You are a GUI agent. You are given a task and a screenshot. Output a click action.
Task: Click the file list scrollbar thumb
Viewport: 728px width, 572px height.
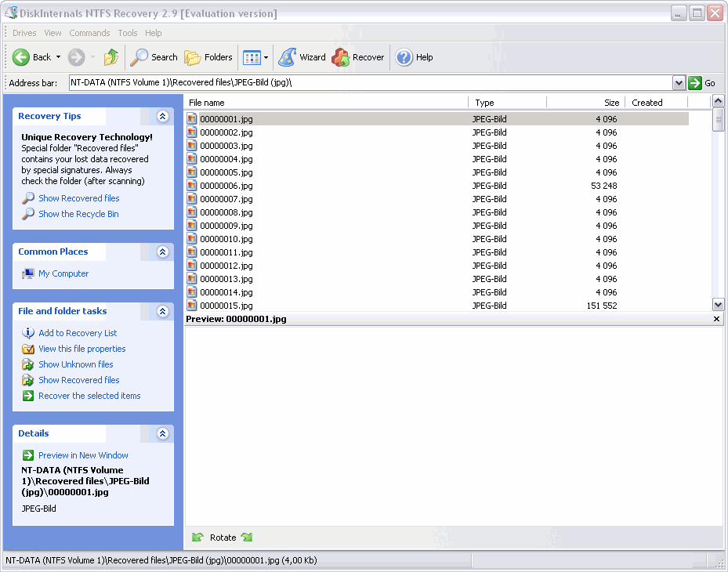coord(719,119)
